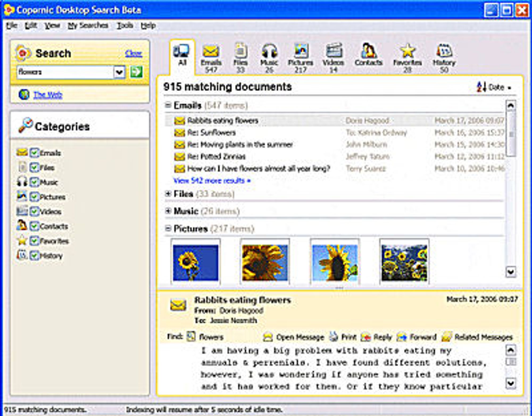Open the single sunflower on blue thumbnail
Image resolution: width=532 pixels, height=416 pixels.
(x=196, y=262)
